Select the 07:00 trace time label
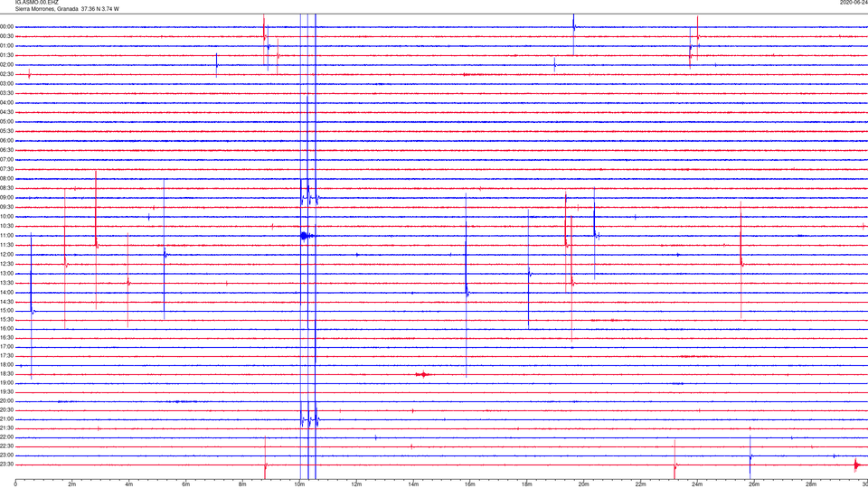The width and height of the screenshot is (868, 488). tap(7, 159)
